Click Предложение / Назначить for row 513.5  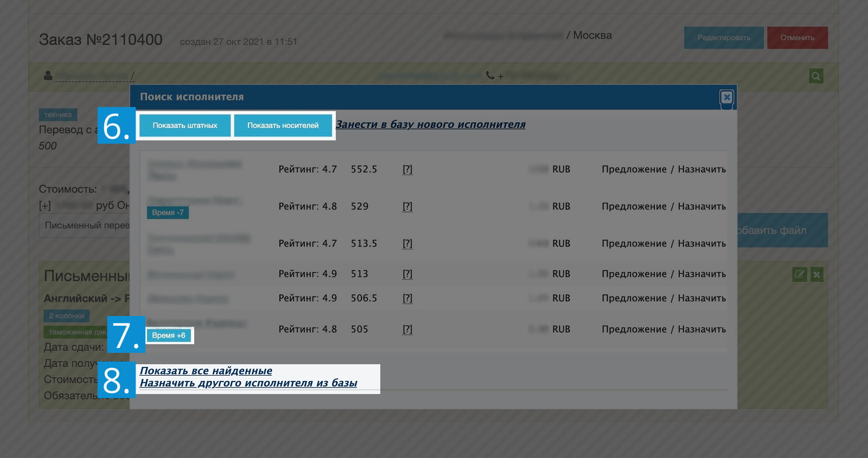(663, 244)
